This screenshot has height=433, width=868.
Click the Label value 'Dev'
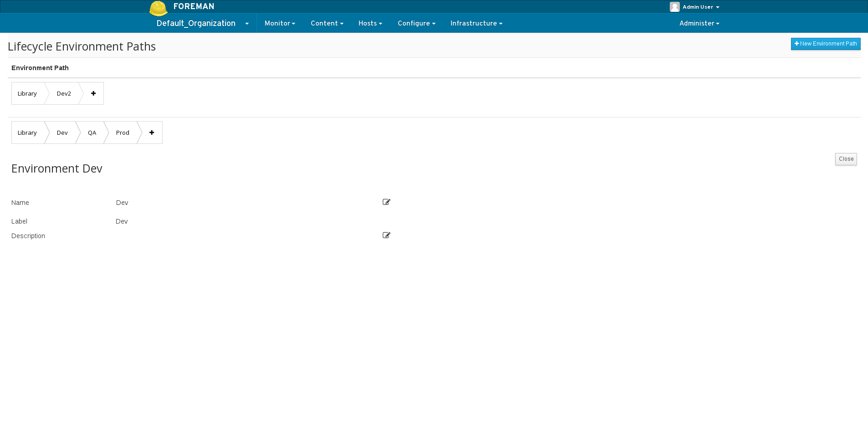[x=122, y=221]
